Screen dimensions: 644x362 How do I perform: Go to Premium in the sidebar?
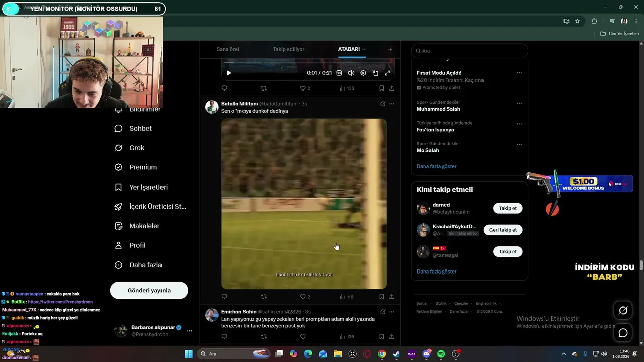click(136, 167)
